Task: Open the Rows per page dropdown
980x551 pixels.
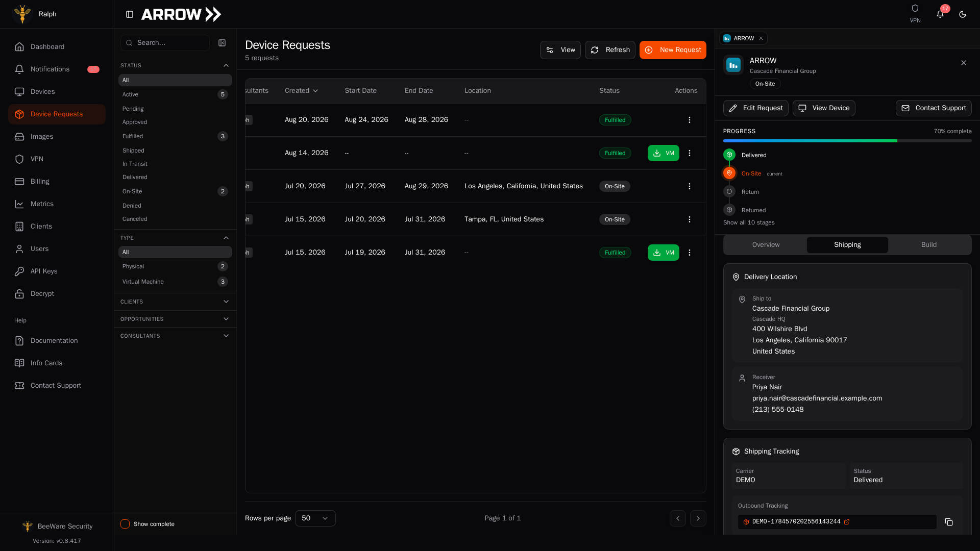Action: coord(315,518)
